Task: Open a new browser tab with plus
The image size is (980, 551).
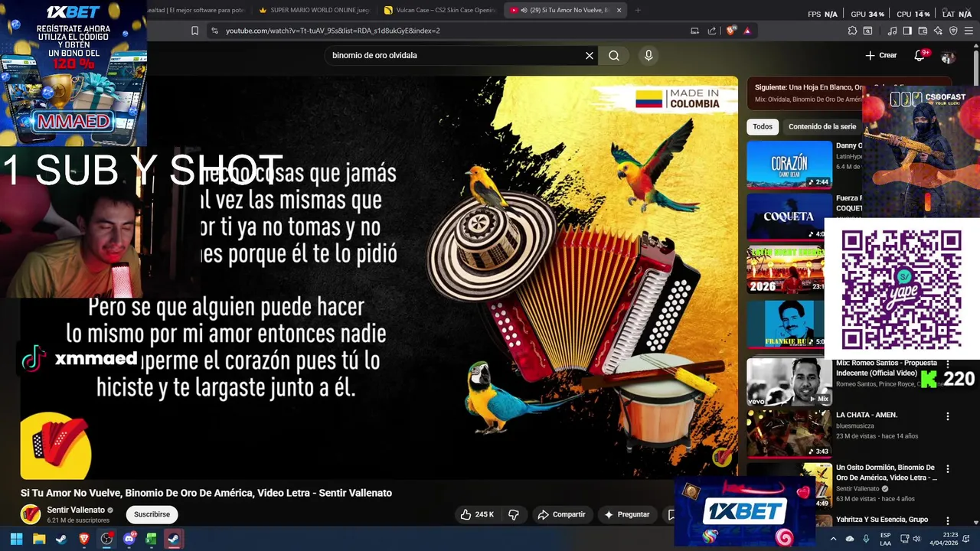Action: click(x=638, y=10)
